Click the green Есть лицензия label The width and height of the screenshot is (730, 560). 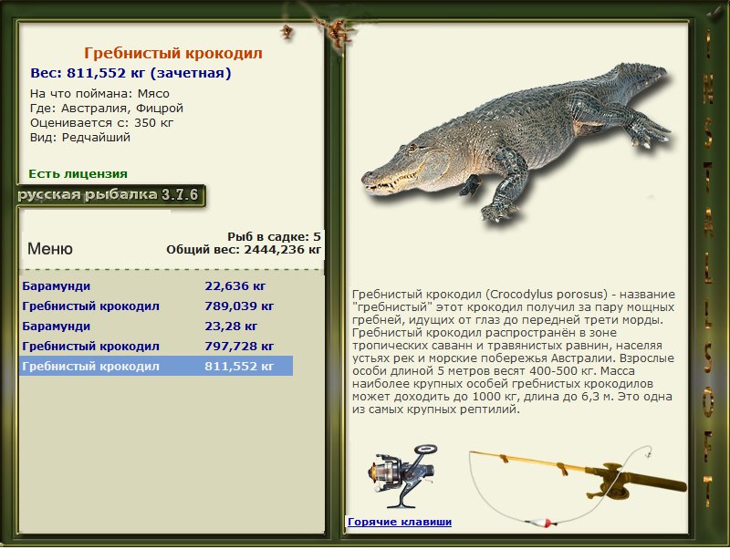point(78,173)
